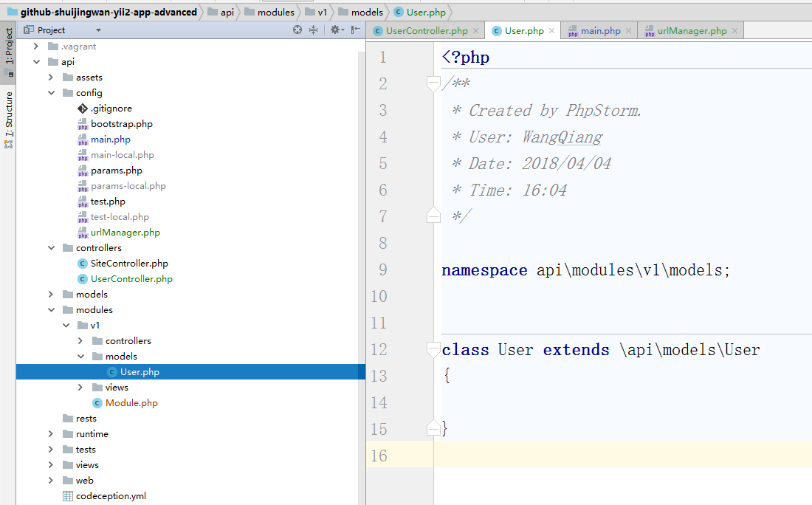Open the Project view type dropdown
The width and height of the screenshot is (812, 505).
pos(98,30)
